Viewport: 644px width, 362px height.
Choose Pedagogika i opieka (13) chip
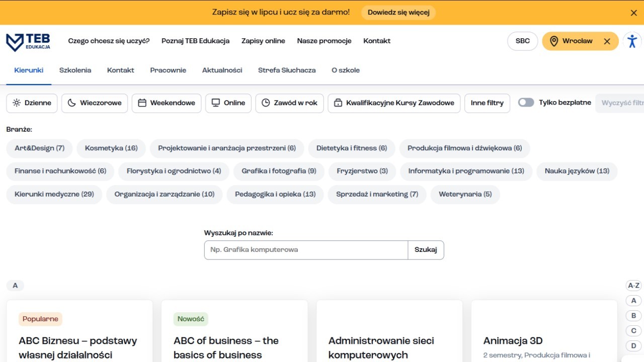[275, 195]
